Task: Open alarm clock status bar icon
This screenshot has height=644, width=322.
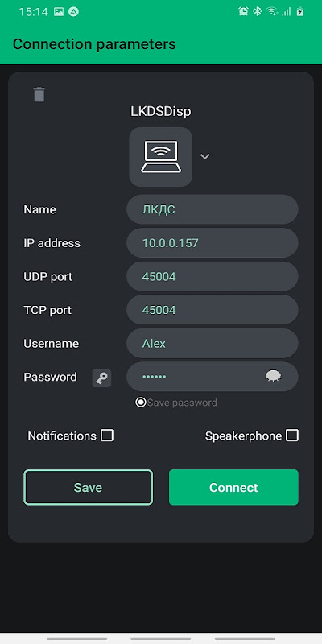Action: point(243,11)
